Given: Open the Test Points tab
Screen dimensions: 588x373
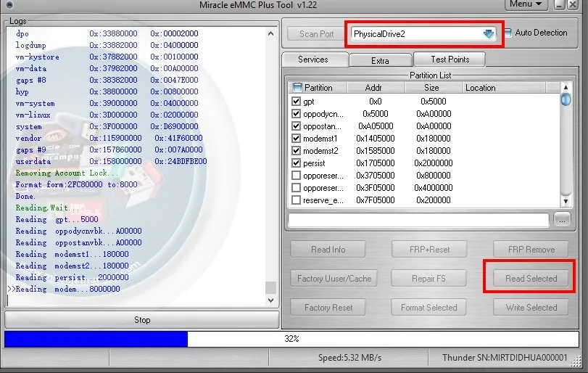Looking at the screenshot, I should [450, 60].
